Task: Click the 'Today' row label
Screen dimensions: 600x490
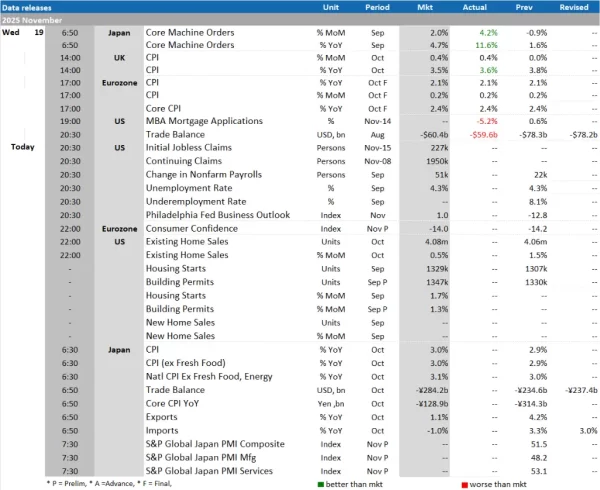Action: [23, 147]
